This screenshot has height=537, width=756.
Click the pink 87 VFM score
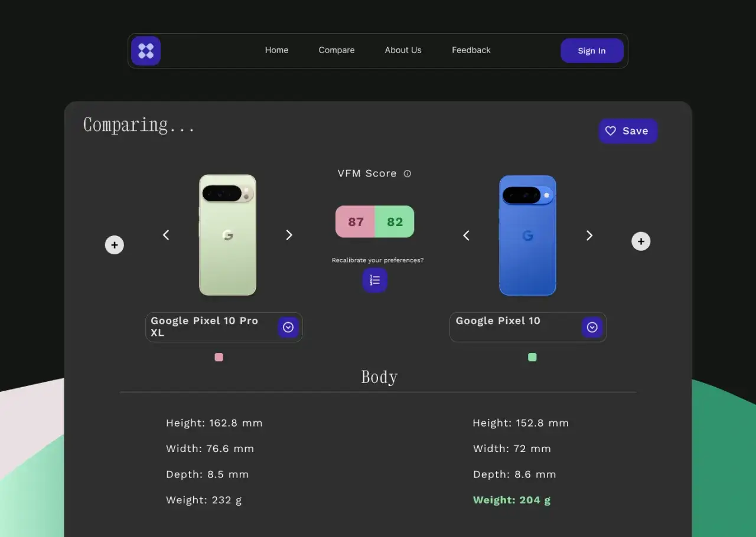click(x=356, y=222)
